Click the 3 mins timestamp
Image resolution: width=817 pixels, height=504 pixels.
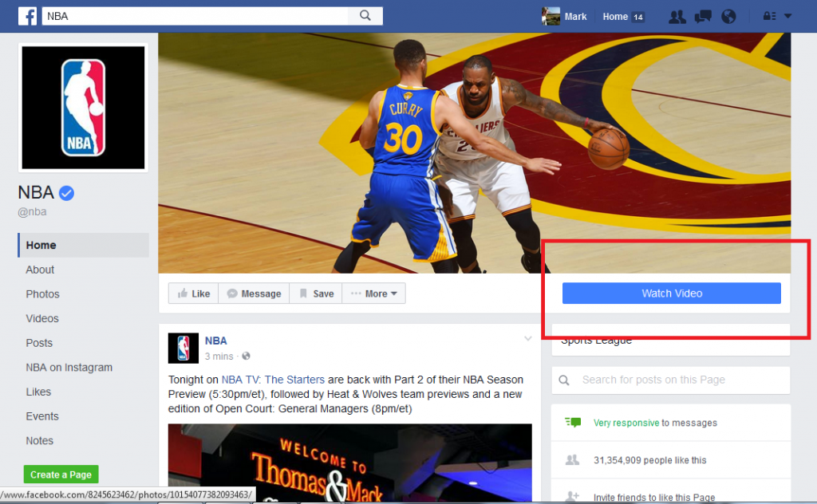click(x=219, y=356)
